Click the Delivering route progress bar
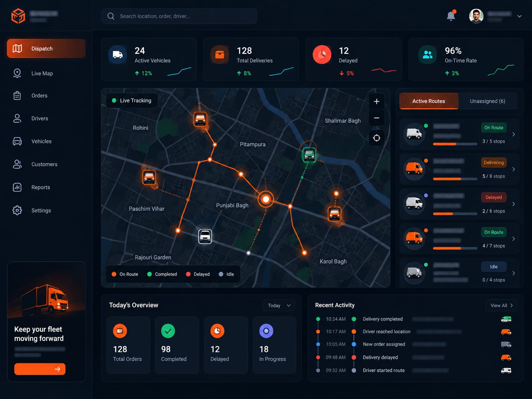Screen dimensions: 532x399 [455, 179]
